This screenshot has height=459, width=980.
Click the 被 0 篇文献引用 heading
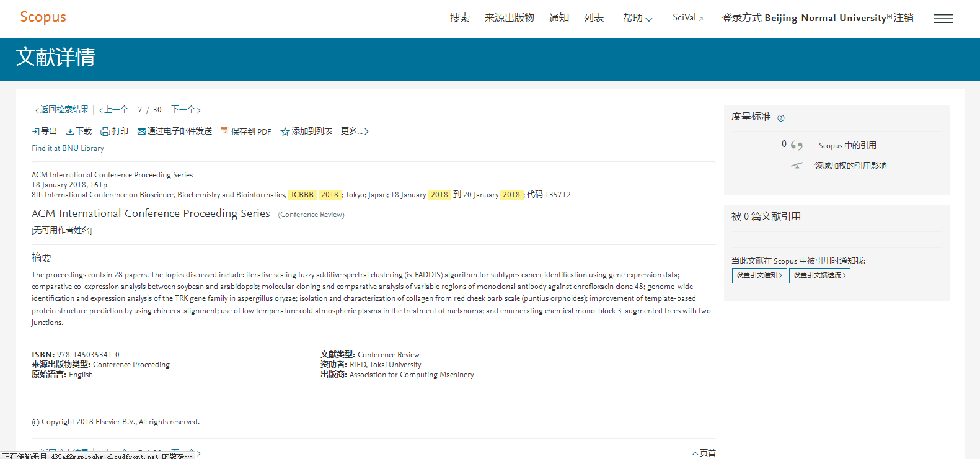[766, 216]
